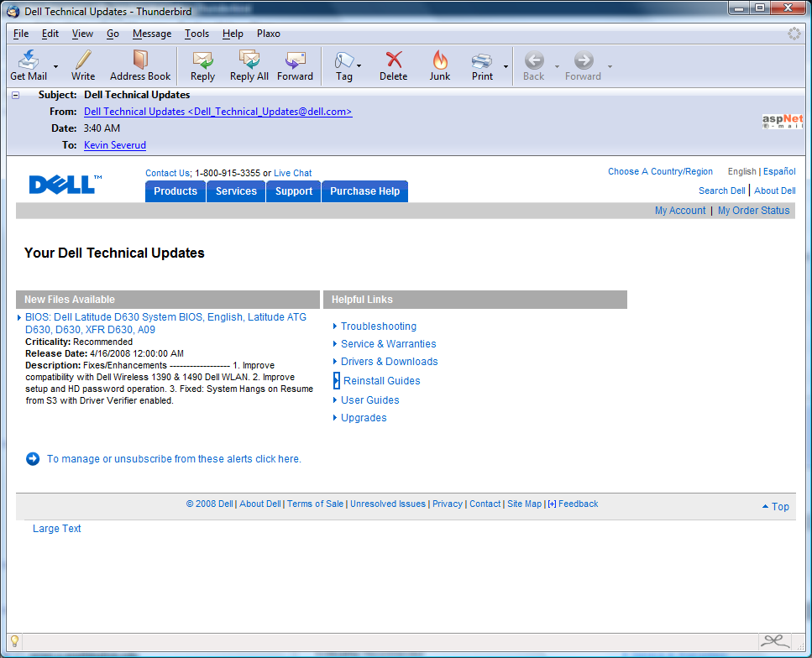Click the Reinstall Guides link
Image resolution: width=812 pixels, height=658 pixels.
(x=382, y=380)
